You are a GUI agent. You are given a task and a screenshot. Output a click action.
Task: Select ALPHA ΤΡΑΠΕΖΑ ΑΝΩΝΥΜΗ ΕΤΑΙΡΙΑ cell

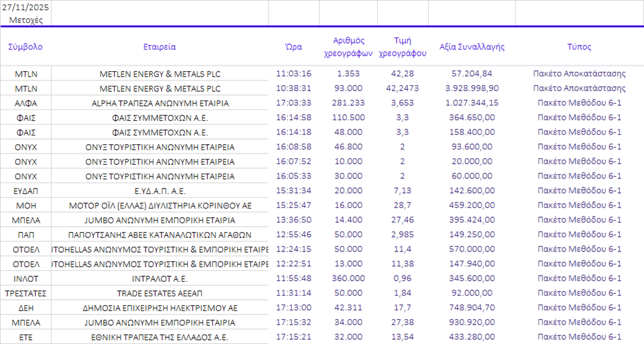pyautogui.click(x=160, y=103)
